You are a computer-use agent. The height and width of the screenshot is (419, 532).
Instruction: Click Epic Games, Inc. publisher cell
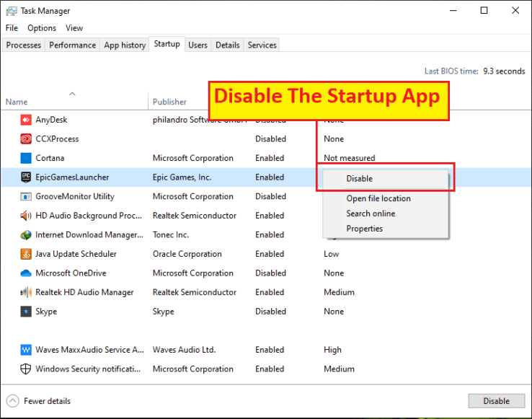pyautogui.click(x=182, y=177)
